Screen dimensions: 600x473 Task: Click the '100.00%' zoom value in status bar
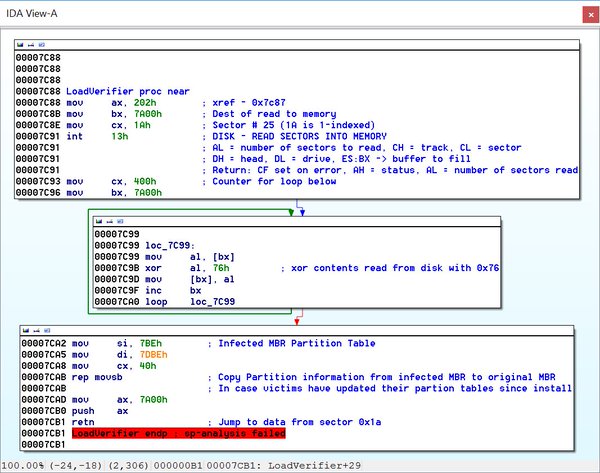tap(23, 466)
